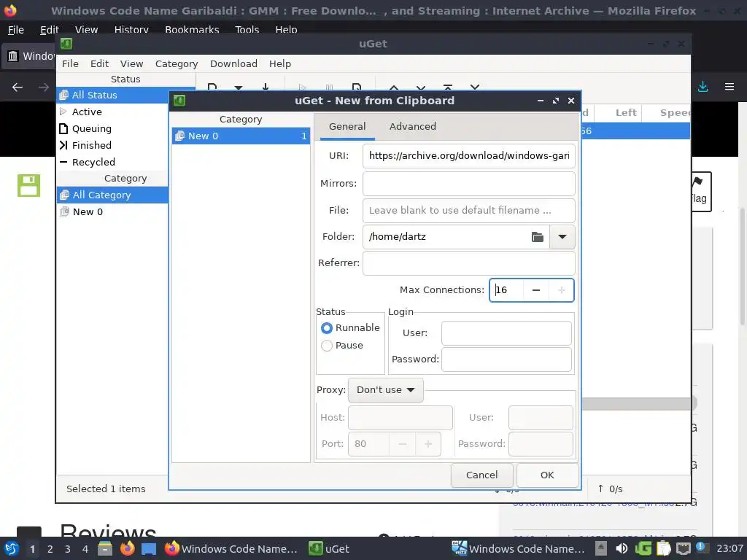Open the uGet Help menu
This screenshot has height=560, width=747.
tap(279, 64)
